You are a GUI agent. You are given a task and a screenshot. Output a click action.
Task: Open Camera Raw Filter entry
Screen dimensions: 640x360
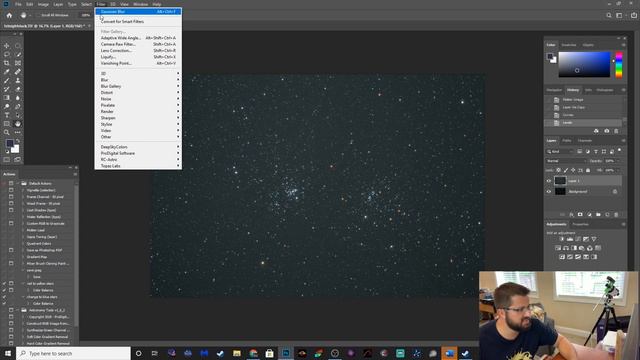click(138, 44)
